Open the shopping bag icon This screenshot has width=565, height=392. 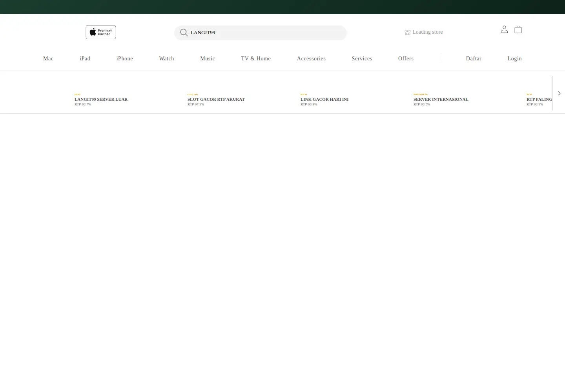point(518,29)
